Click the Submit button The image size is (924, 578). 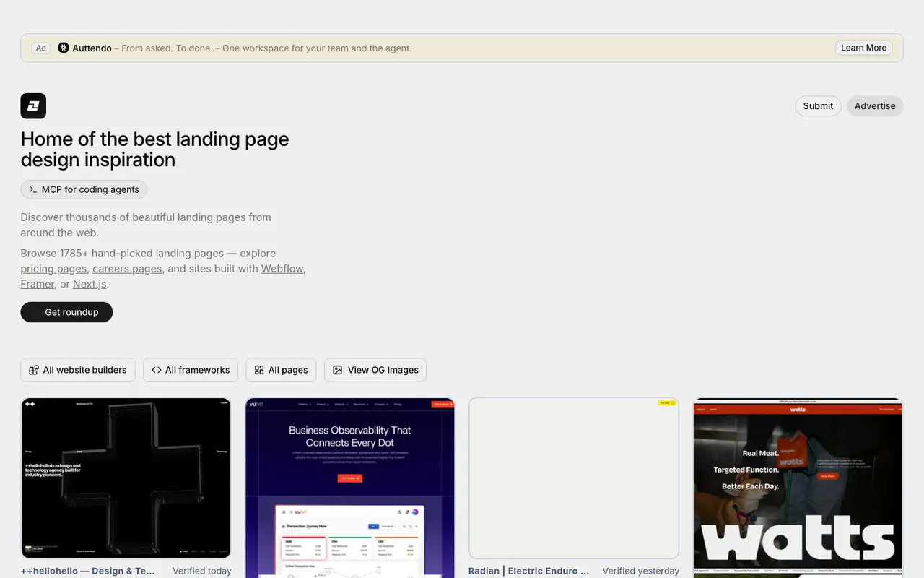coord(818,105)
